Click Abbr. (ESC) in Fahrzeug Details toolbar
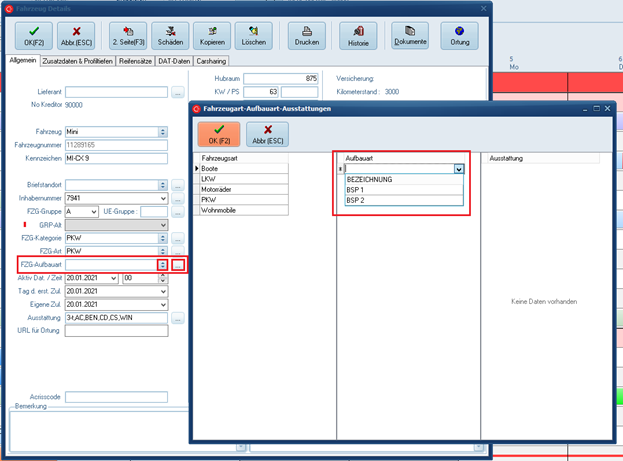This screenshot has width=623, height=461. coord(77,35)
